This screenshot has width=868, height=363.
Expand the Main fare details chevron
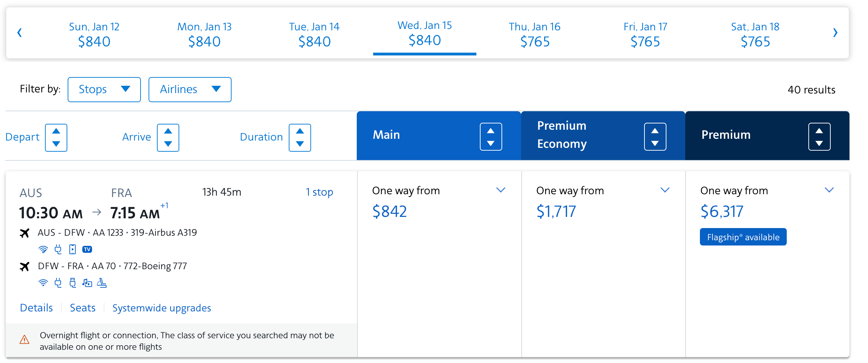coord(501,190)
